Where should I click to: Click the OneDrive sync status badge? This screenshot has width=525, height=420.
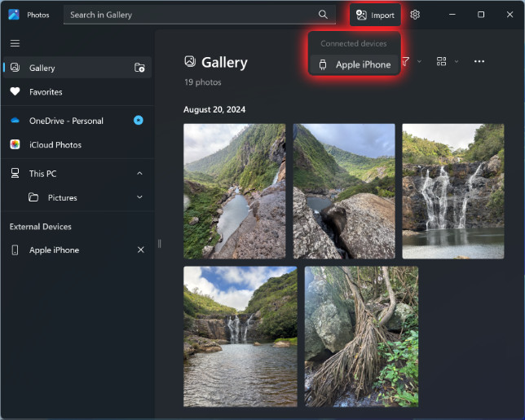[x=139, y=120]
